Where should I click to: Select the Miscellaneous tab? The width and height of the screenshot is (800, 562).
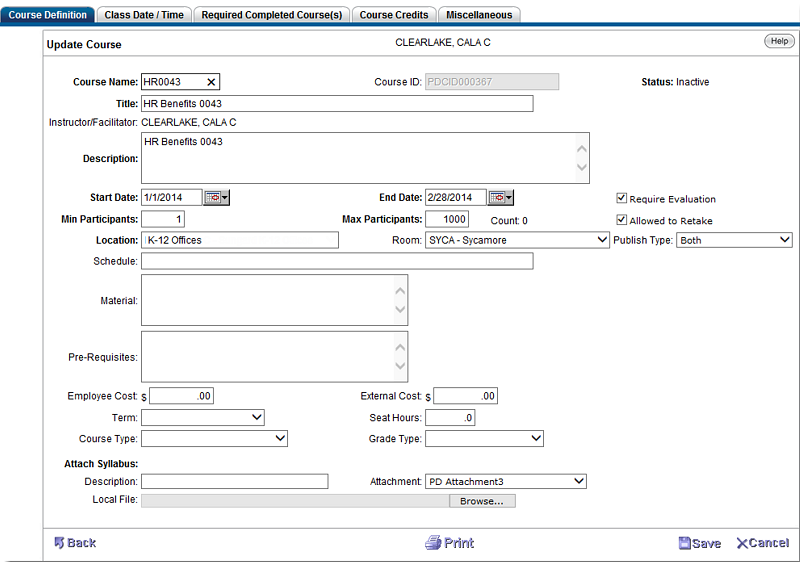coord(479,15)
